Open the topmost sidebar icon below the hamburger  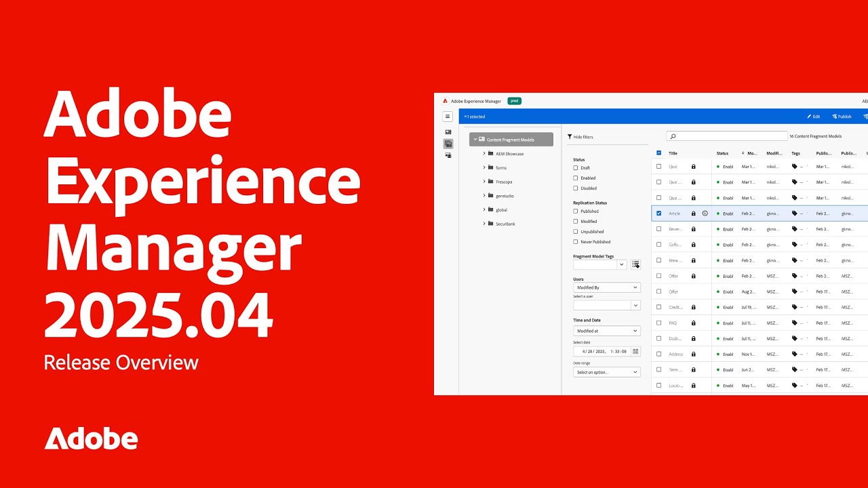point(448,132)
